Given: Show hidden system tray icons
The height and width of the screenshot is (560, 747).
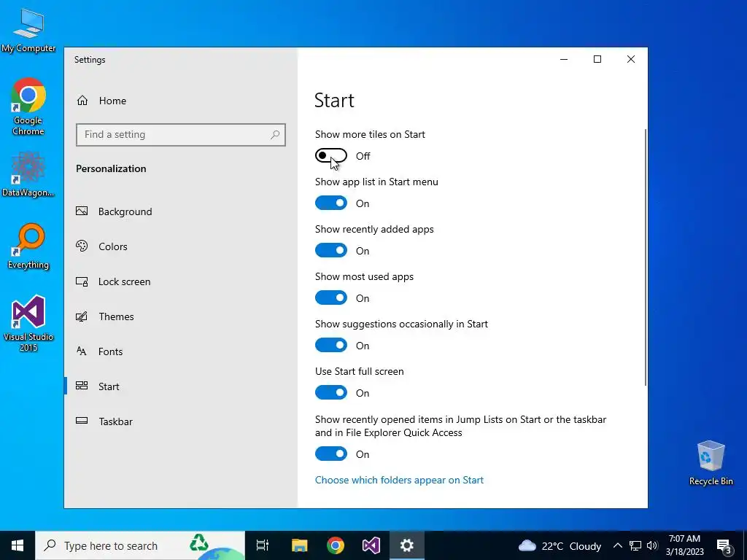Looking at the screenshot, I should pyautogui.click(x=617, y=545).
